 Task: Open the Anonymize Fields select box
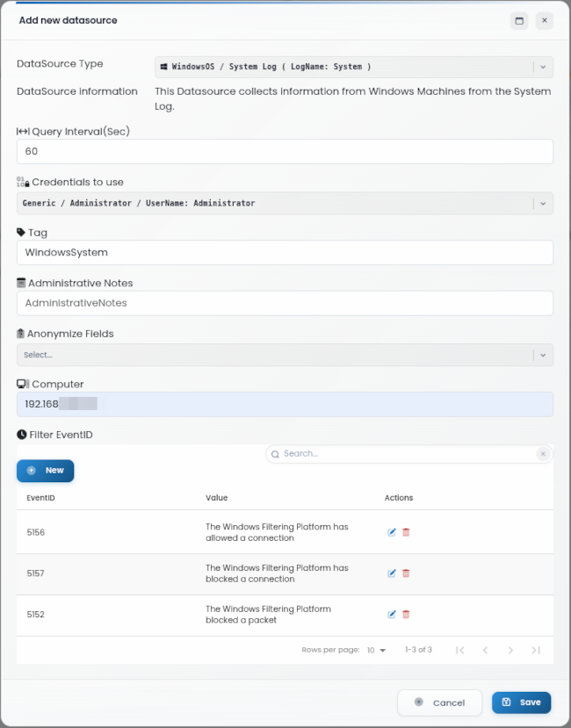pos(285,355)
